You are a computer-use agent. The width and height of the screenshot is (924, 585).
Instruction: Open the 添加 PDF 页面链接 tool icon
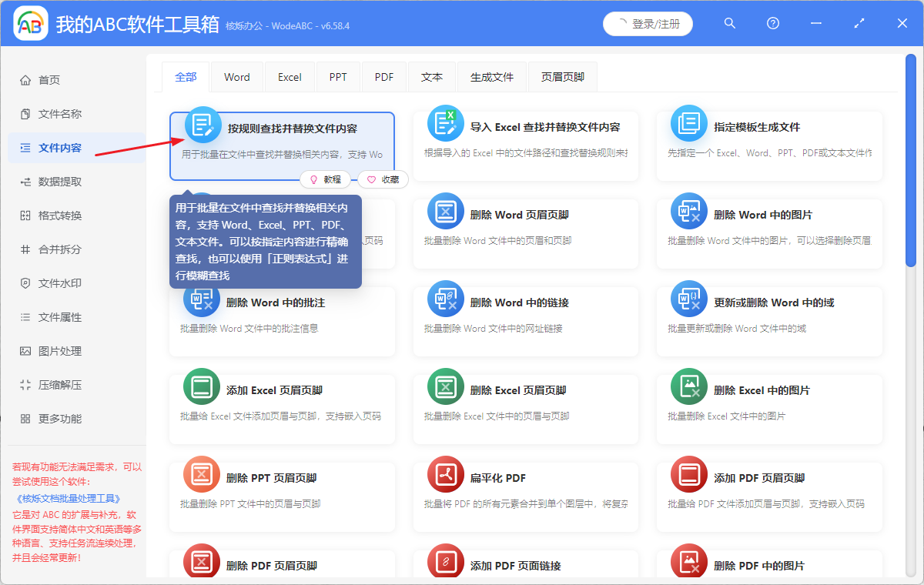pos(445,561)
